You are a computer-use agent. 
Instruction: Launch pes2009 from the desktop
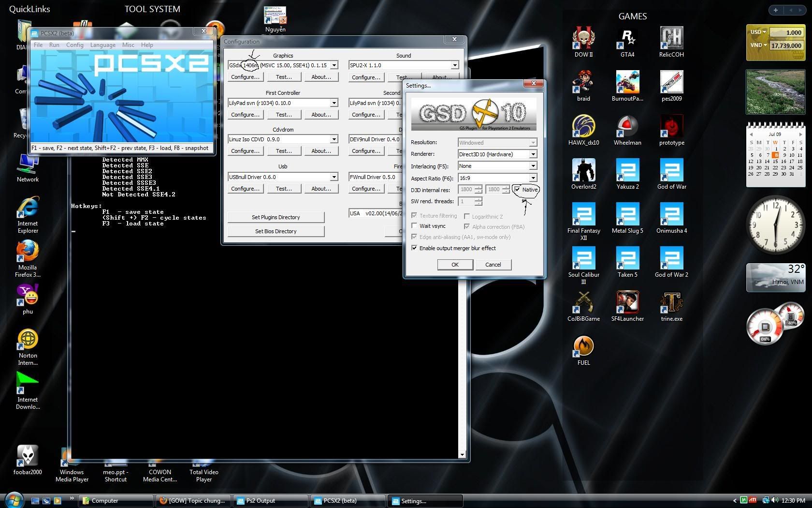click(671, 86)
